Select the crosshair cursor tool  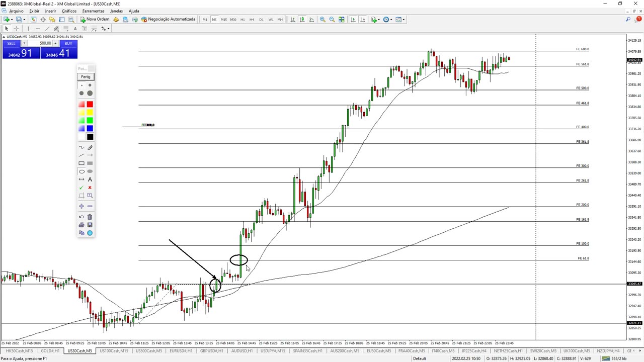click(16, 29)
